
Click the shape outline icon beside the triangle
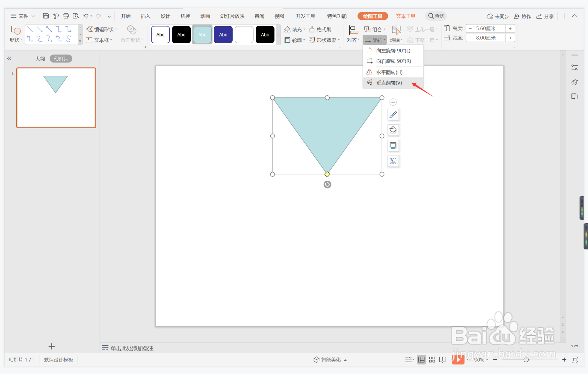coord(393,146)
